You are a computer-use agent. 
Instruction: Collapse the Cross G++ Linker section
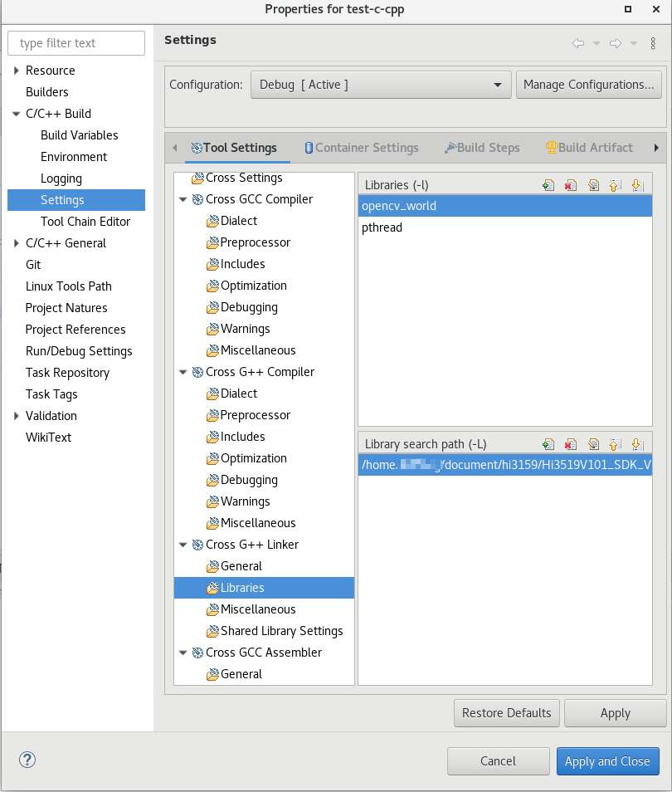tap(183, 545)
